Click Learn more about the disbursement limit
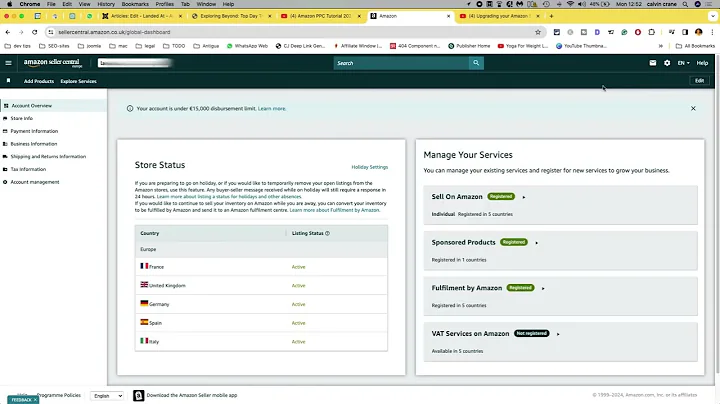 [272, 109]
